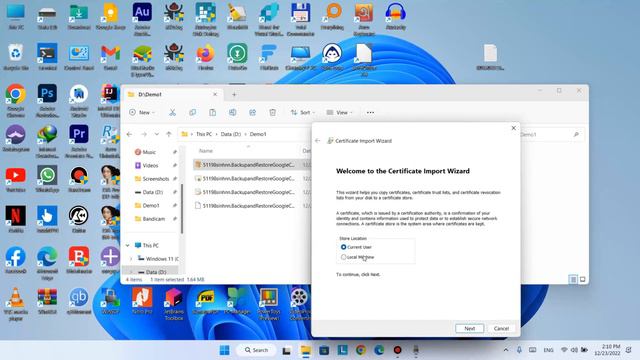Viewport: 640px width, 360px height.
Task: Open Screenshots folder in sidebar
Action: pos(155,179)
